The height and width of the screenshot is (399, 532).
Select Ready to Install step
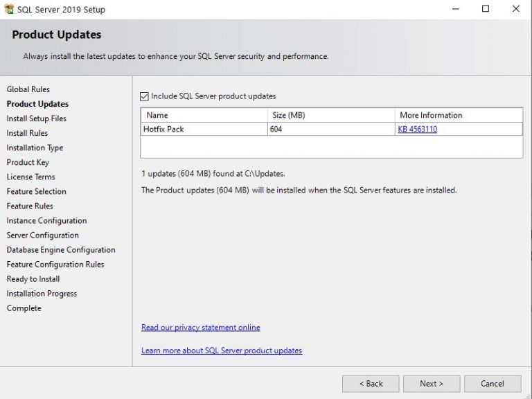[33, 279]
